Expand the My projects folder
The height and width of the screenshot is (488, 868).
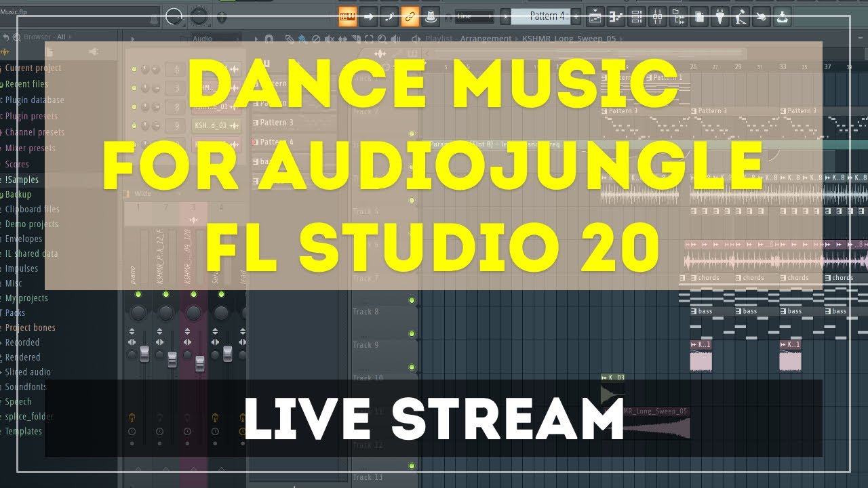pos(26,298)
